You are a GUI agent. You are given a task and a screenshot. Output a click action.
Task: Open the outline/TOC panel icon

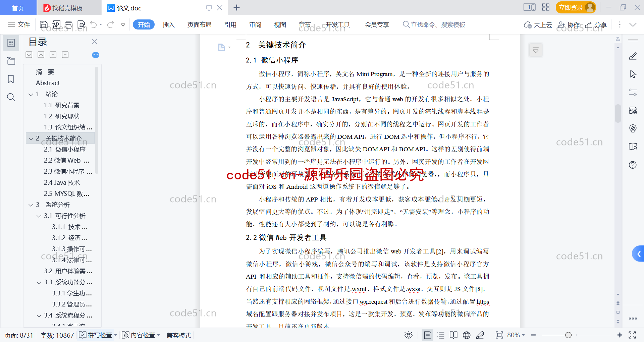coord(11,43)
